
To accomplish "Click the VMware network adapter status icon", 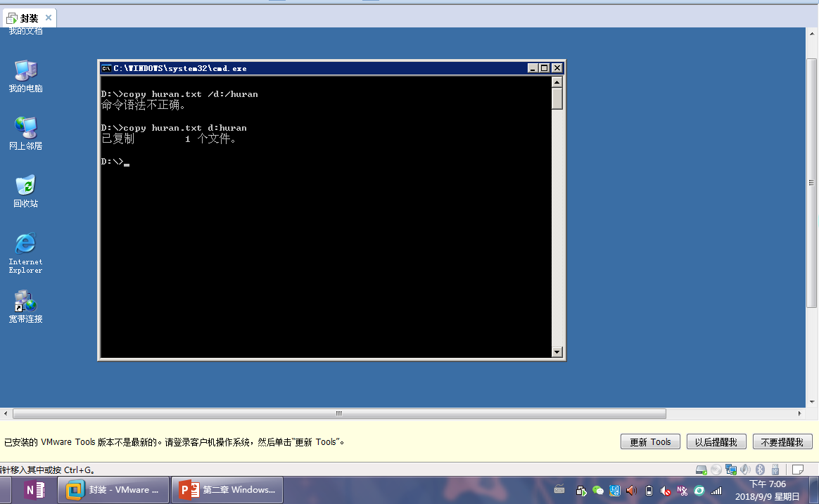I will (731, 470).
